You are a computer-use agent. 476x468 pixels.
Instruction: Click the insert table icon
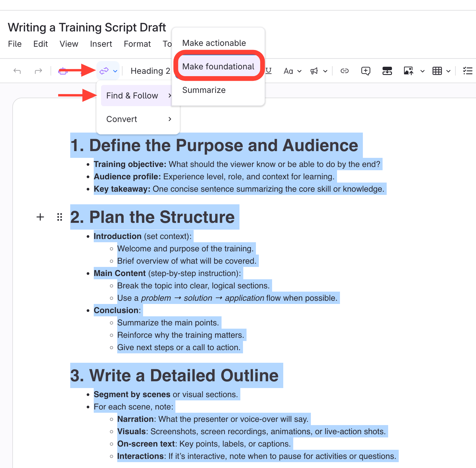pos(437,71)
